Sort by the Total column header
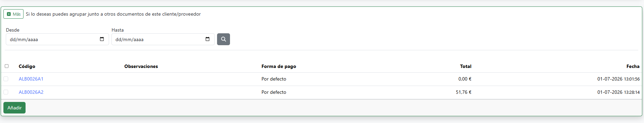 coord(466,66)
